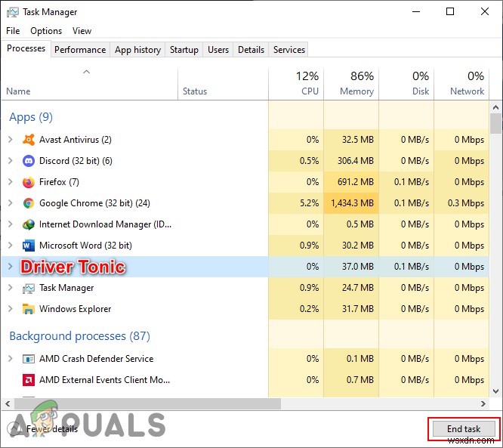503x448 pixels.
Task: Click the Task Manager process icon
Action: [x=29, y=288]
